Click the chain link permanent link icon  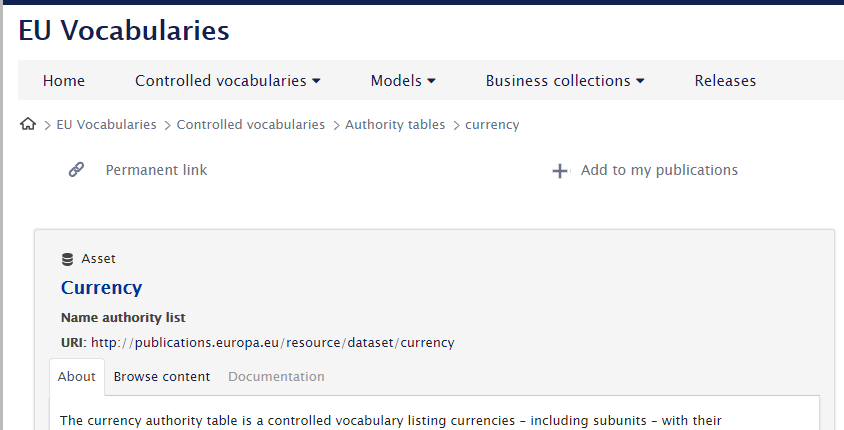pyautogui.click(x=76, y=170)
